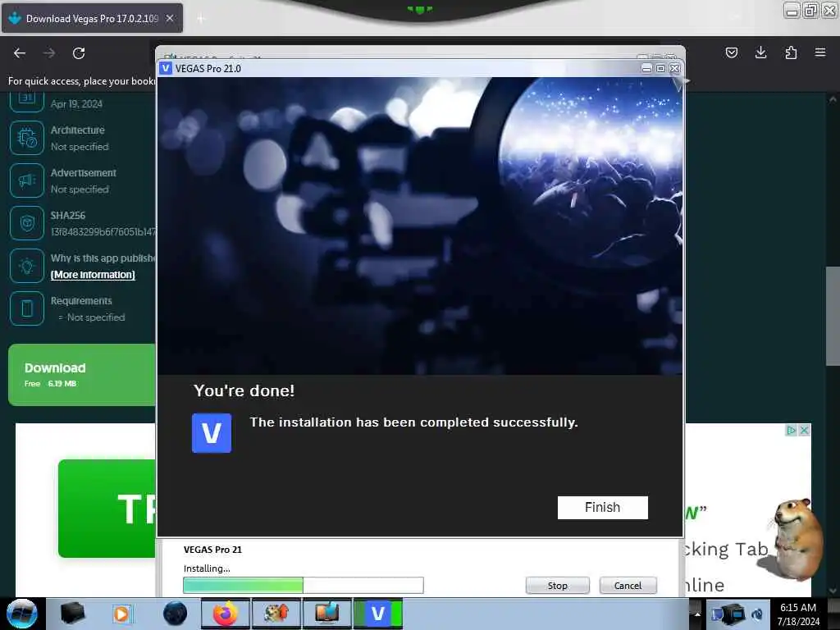Click the SHA256 shield icon
The width and height of the screenshot is (840, 630).
27,223
